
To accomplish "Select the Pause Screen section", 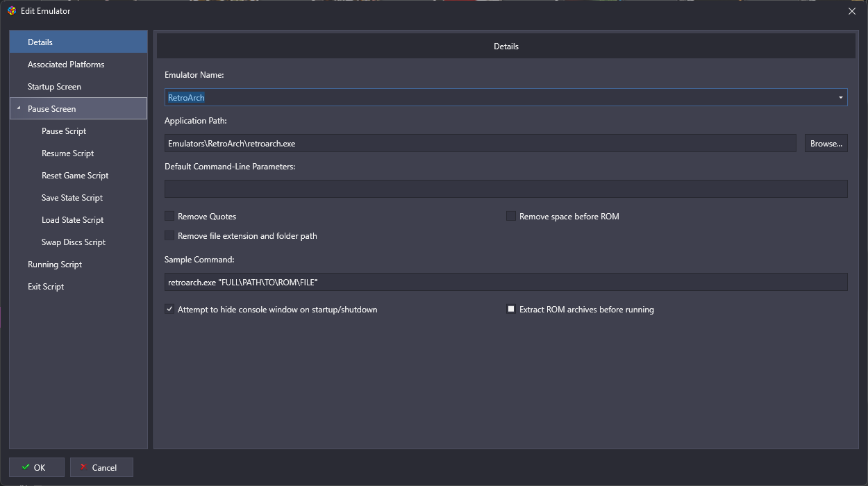I will [x=78, y=108].
